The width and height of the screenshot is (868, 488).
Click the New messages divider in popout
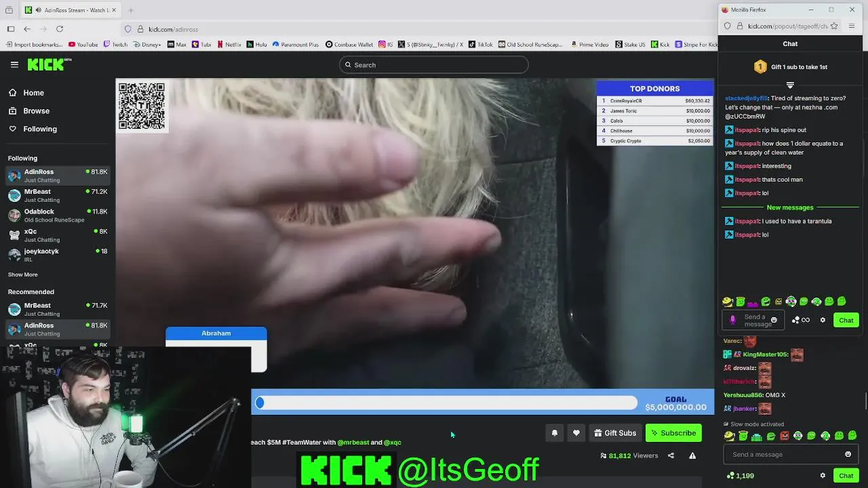790,207
